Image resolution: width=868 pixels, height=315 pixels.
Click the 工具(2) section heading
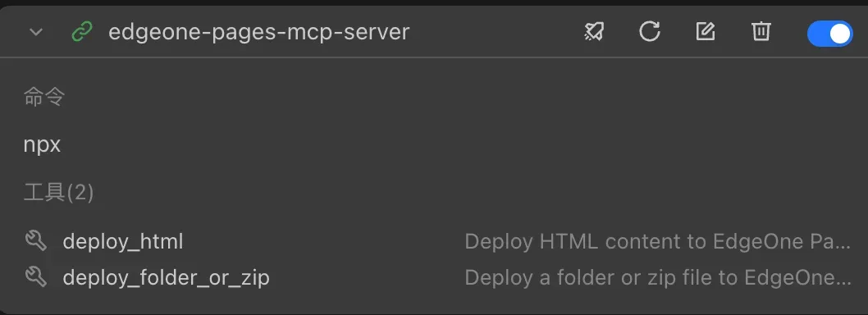(59, 193)
